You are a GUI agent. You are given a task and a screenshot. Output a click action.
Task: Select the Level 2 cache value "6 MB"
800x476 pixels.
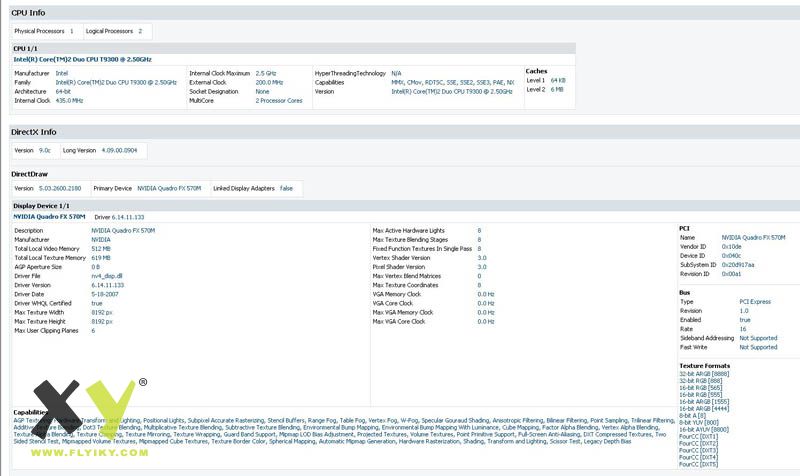pyautogui.click(x=557, y=90)
